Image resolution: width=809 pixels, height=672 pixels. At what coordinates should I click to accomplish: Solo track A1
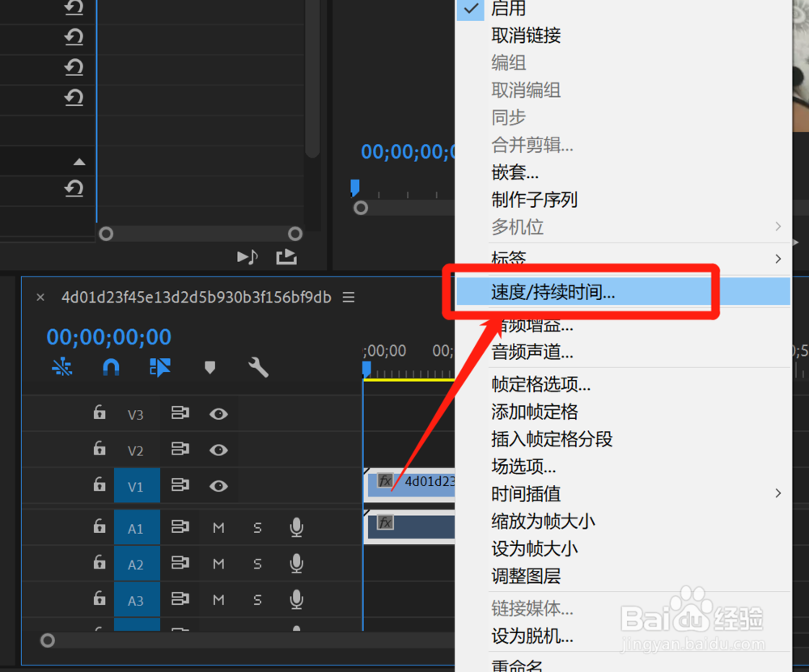tap(257, 527)
